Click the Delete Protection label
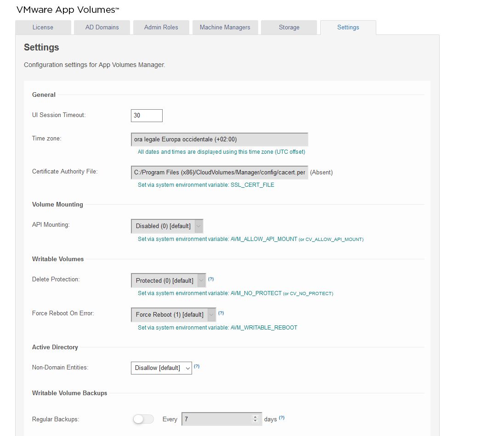The image size is (504, 436). tap(56, 279)
